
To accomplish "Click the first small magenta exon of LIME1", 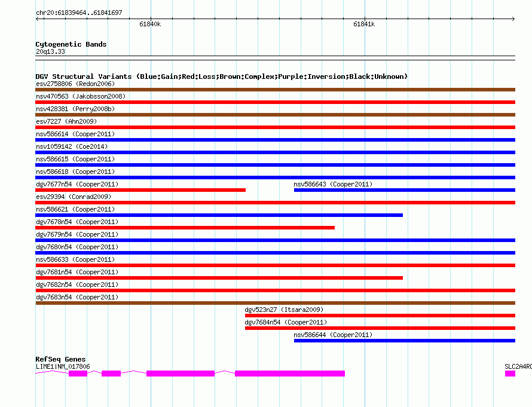I will coord(78,374).
